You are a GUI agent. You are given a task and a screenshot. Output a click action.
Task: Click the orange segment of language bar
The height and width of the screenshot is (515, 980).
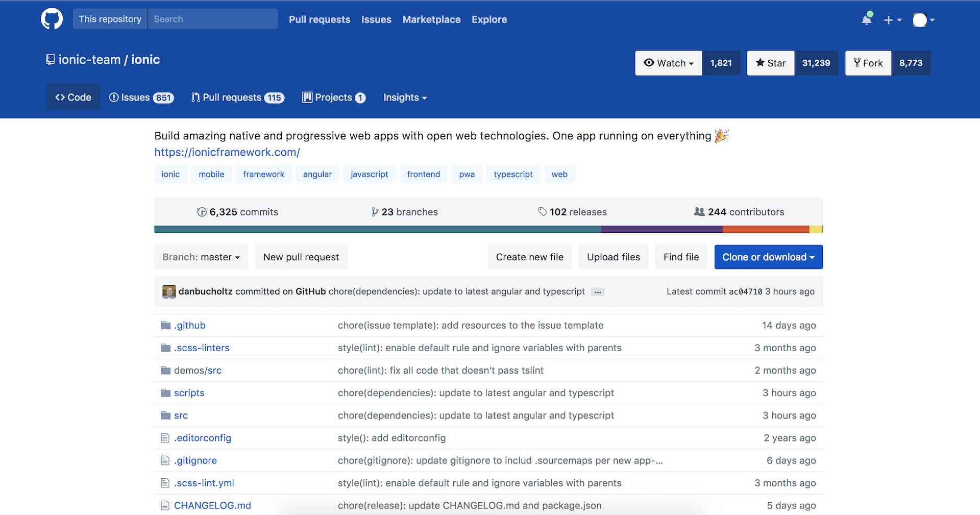click(x=766, y=229)
